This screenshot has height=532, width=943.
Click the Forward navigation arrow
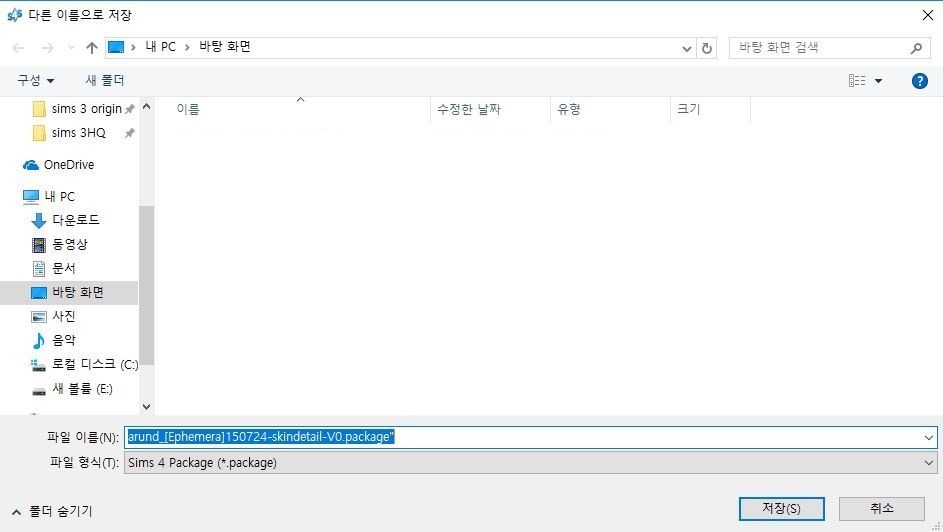point(47,47)
